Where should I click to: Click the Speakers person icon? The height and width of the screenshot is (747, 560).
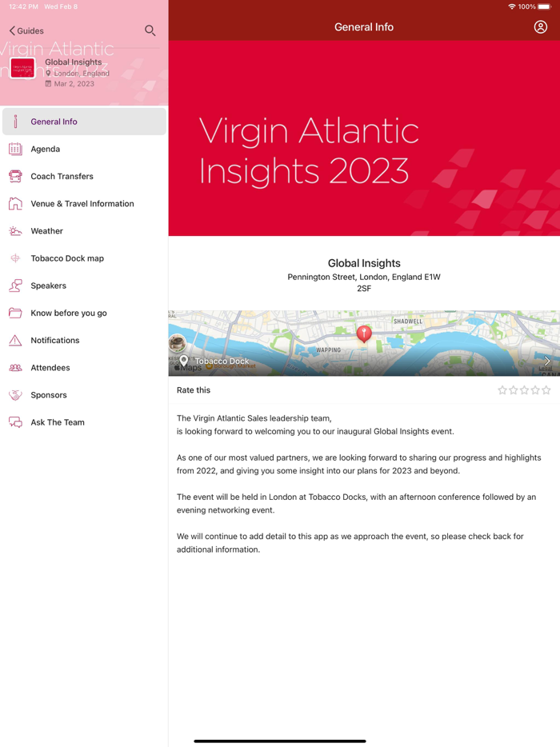click(x=15, y=286)
